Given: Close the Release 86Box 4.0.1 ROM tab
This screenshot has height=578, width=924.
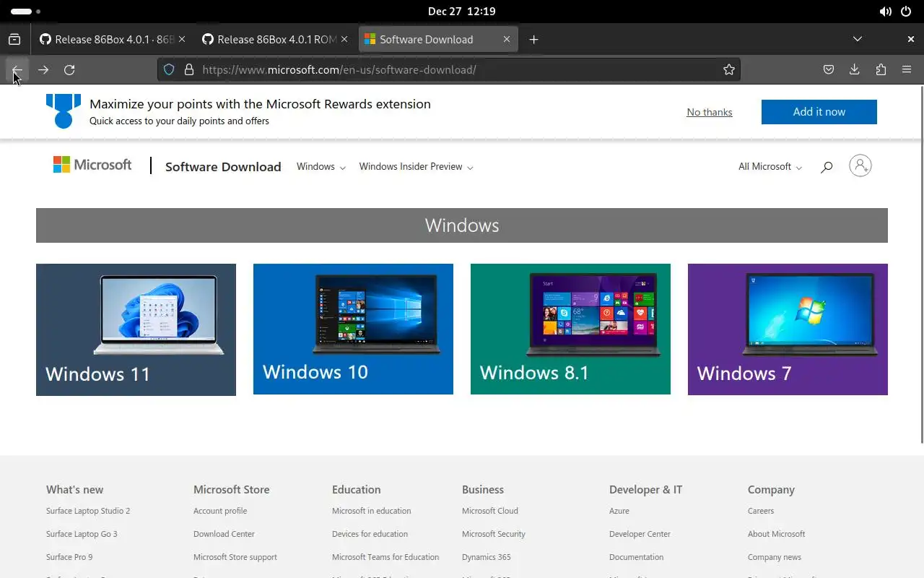Looking at the screenshot, I should (x=344, y=40).
